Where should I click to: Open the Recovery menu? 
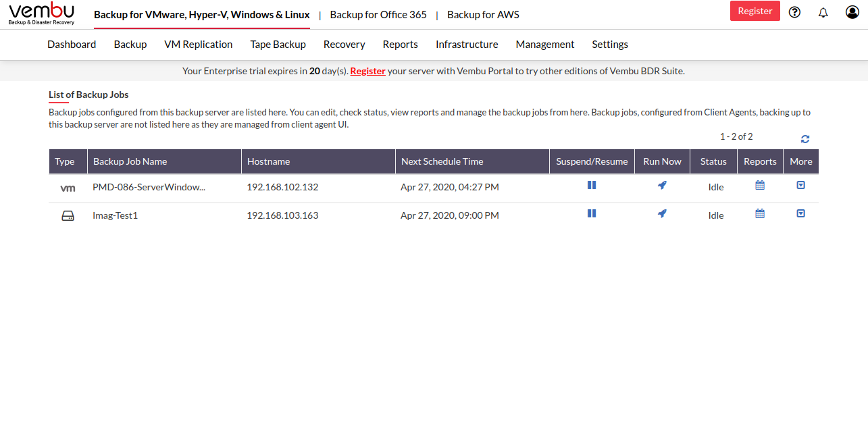tap(344, 44)
